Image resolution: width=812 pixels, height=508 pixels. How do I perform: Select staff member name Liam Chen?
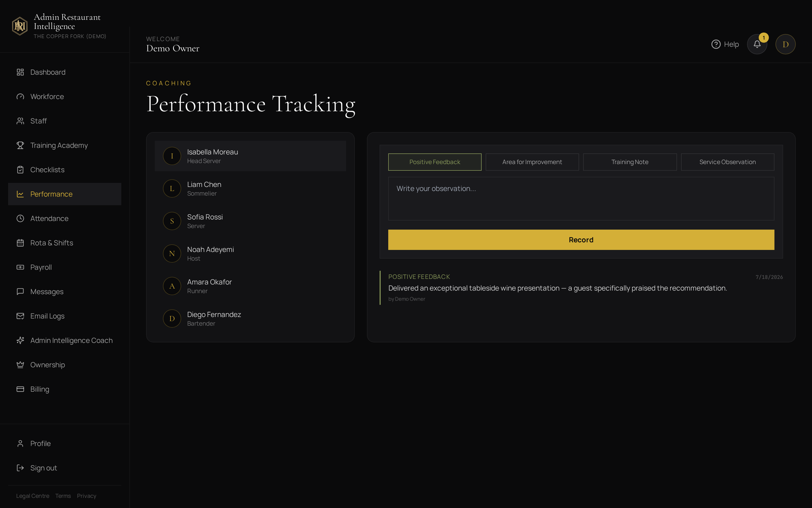[204, 184]
